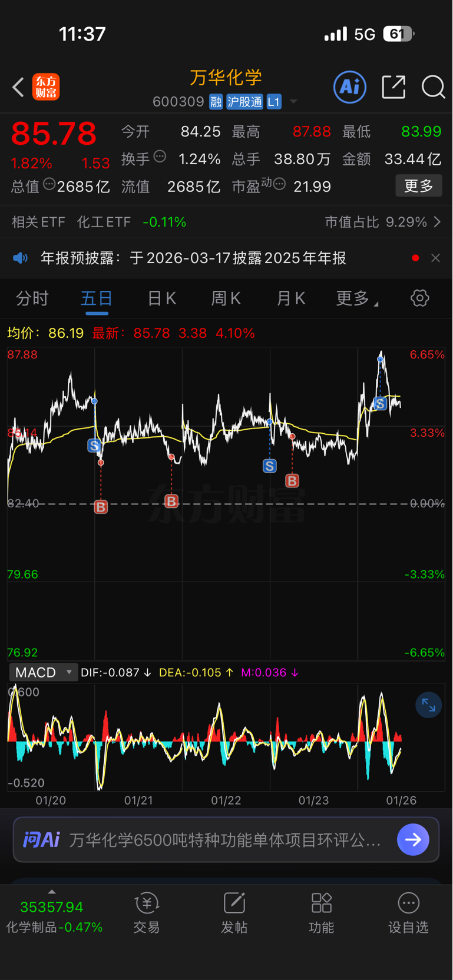Tap the 问Ai logo in input
Image resolution: width=453 pixels, height=980 pixels.
tap(41, 839)
